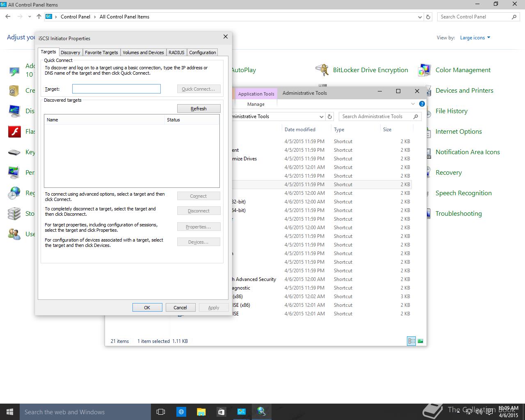The width and height of the screenshot is (525, 420).
Task: Click the Personalization monitor icon
Action: pyautogui.click(x=14, y=173)
